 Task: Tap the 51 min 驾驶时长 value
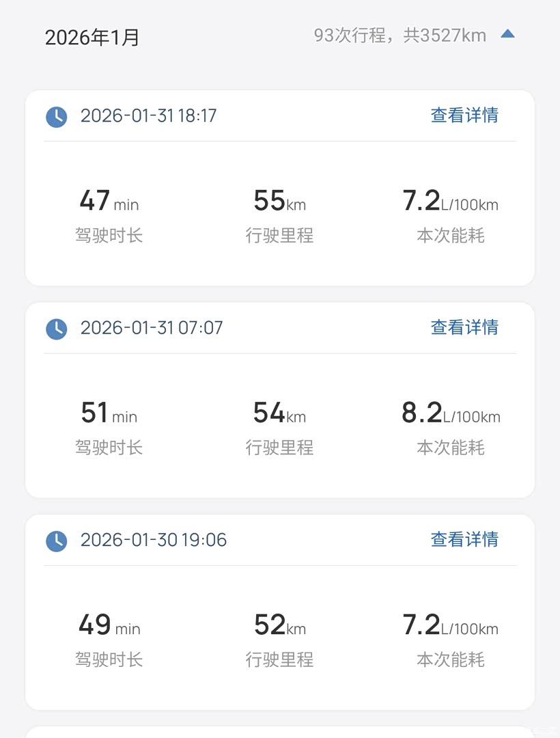coord(109,414)
